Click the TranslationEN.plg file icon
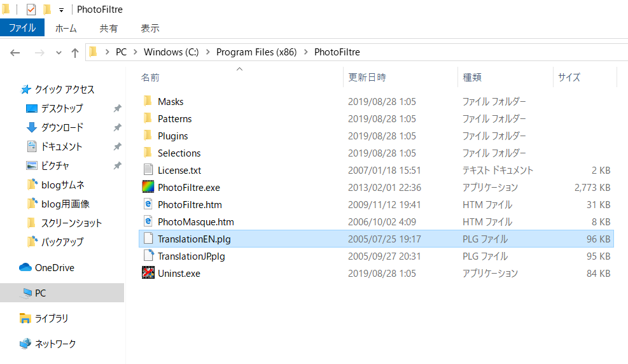This screenshot has width=628, height=364. click(x=148, y=238)
